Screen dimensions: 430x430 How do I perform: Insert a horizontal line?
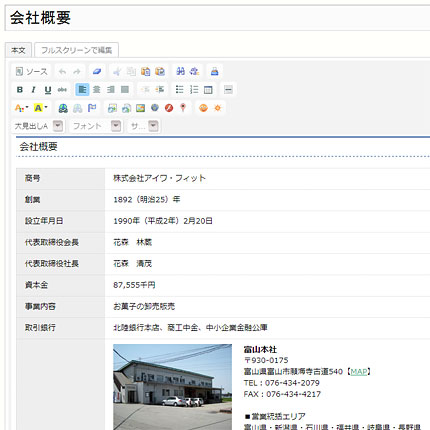point(228,89)
